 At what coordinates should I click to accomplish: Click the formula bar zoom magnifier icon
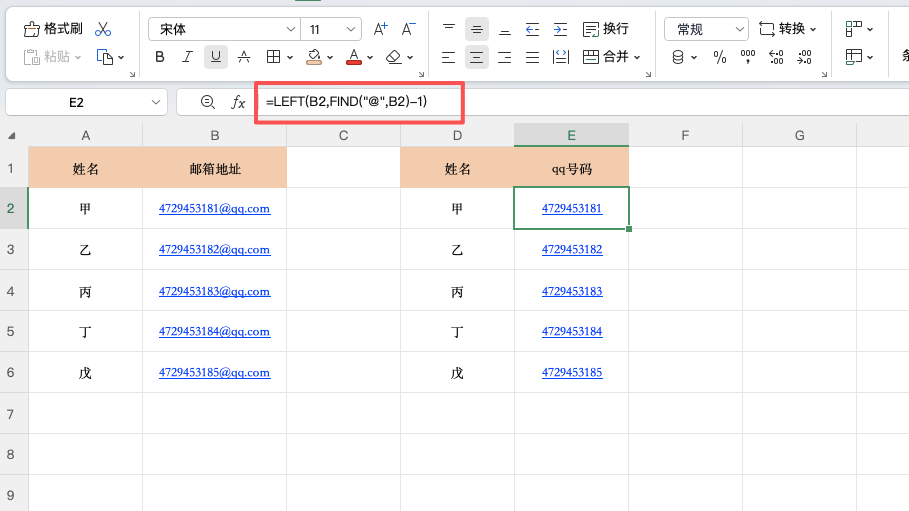[x=208, y=103]
